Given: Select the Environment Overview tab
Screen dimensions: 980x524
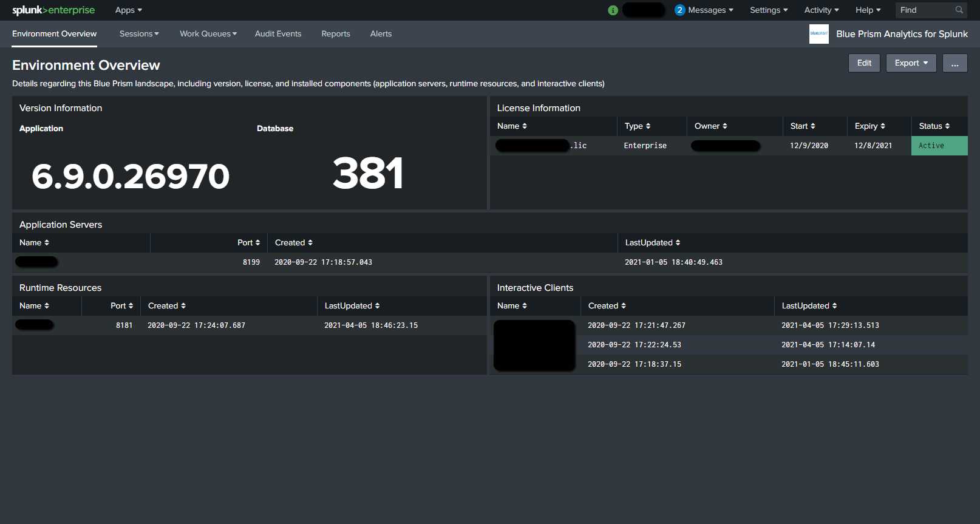Looking at the screenshot, I should (x=55, y=34).
